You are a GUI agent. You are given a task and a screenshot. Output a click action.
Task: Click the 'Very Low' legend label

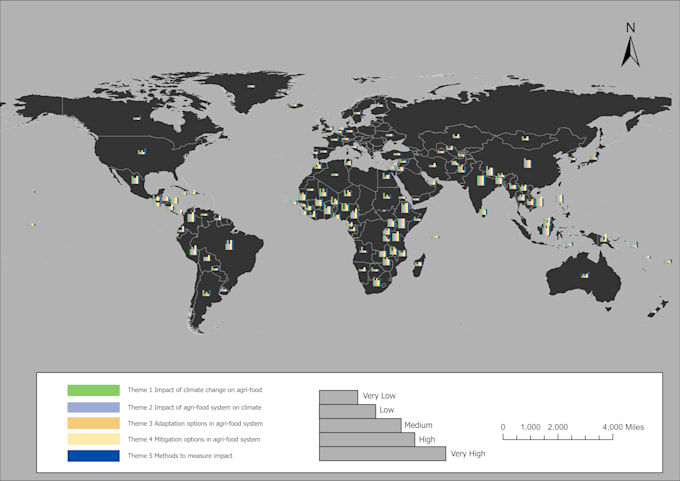tap(379, 396)
